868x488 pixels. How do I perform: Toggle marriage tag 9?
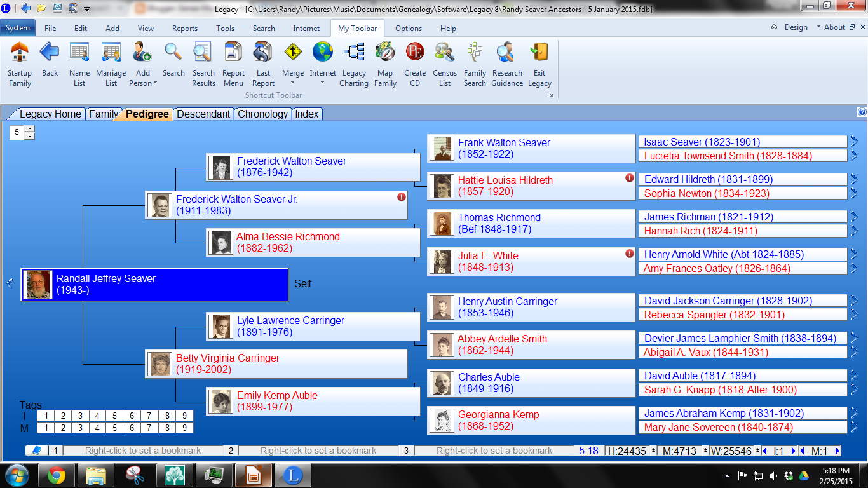coord(184,428)
